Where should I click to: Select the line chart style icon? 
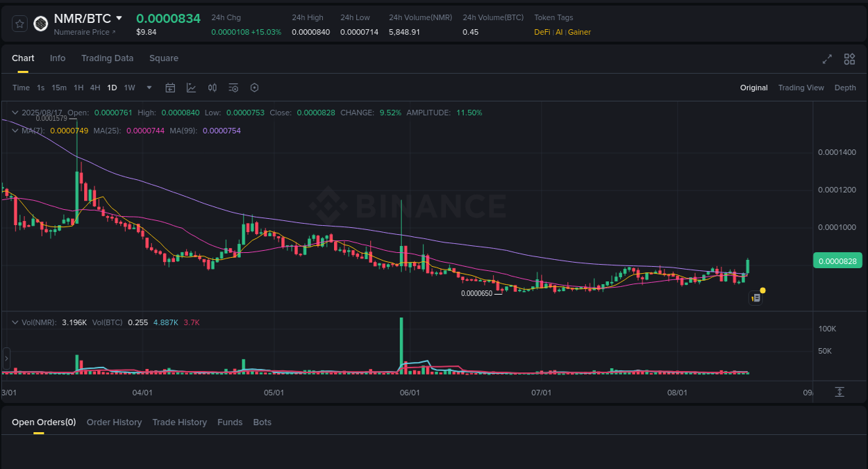pyautogui.click(x=191, y=88)
